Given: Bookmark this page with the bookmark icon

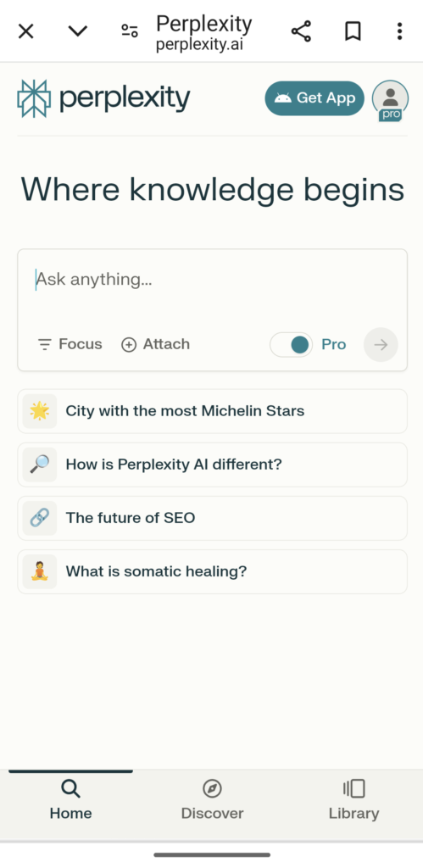Looking at the screenshot, I should coord(353,31).
